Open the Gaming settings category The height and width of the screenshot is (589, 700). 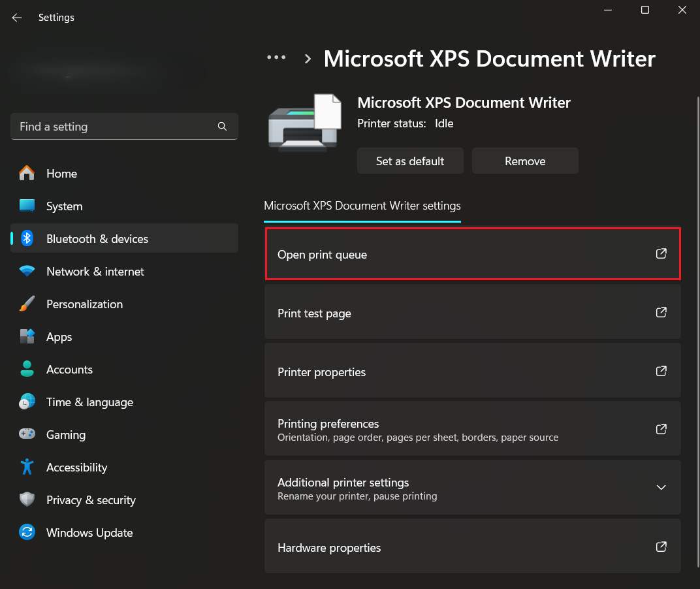coord(65,435)
